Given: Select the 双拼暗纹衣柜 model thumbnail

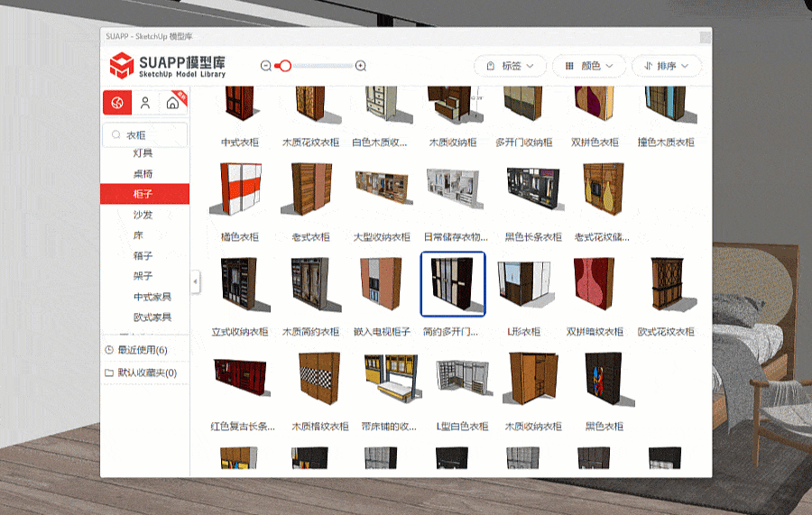Looking at the screenshot, I should coord(595,283).
